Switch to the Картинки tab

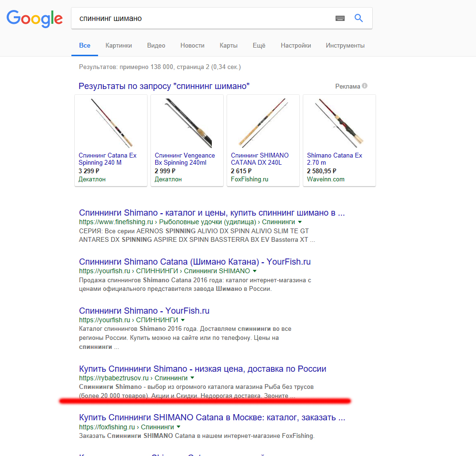pos(119,46)
